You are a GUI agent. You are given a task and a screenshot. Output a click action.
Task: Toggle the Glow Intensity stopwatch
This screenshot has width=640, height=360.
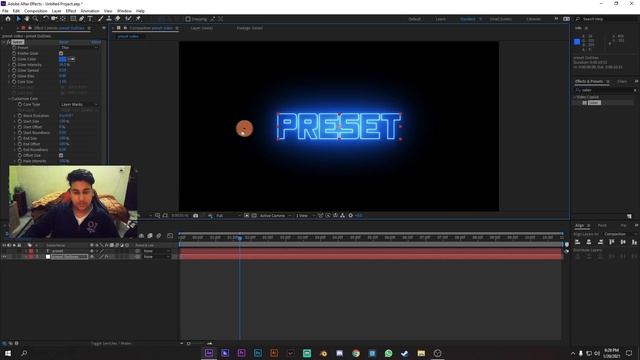click(14, 64)
